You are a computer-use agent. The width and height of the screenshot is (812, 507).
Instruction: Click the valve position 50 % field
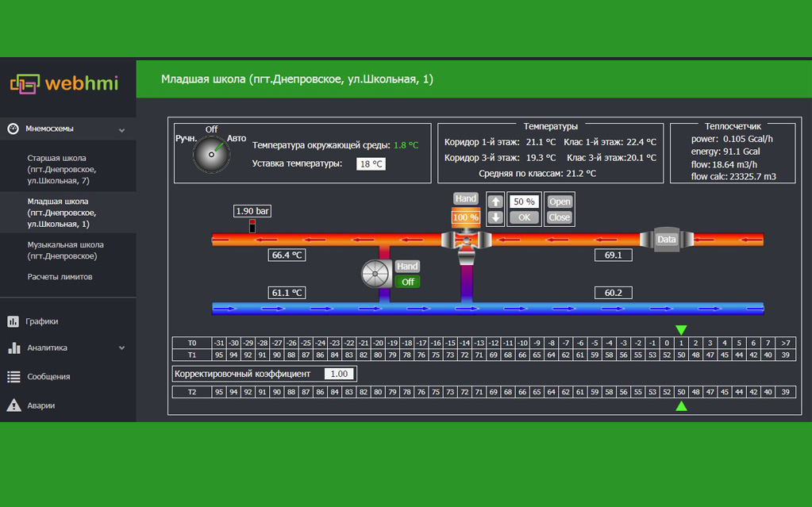[523, 202]
